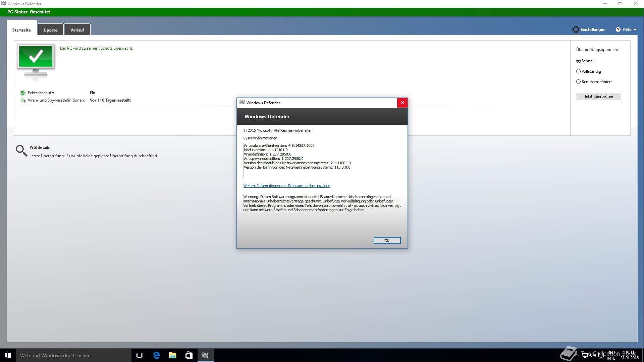Restore down the main Windows Defender window
644x362 pixels.
[x=620, y=4]
